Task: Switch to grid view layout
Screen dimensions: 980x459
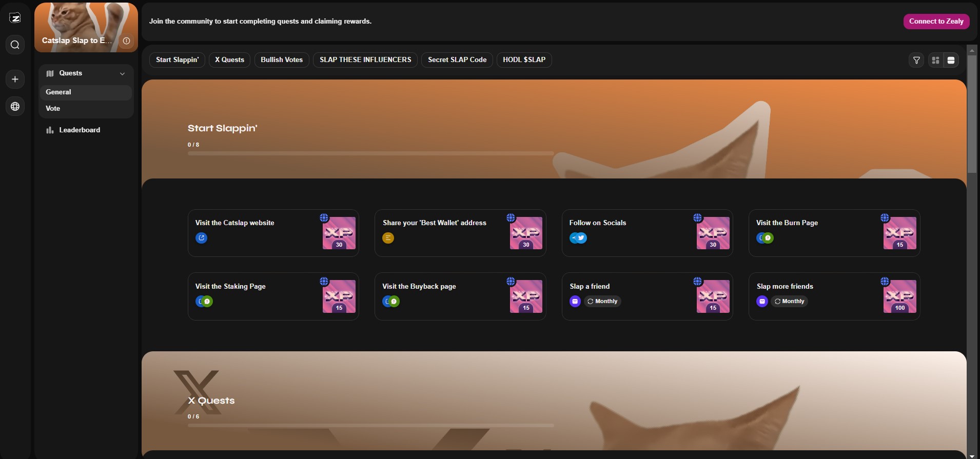Action: 935,60
